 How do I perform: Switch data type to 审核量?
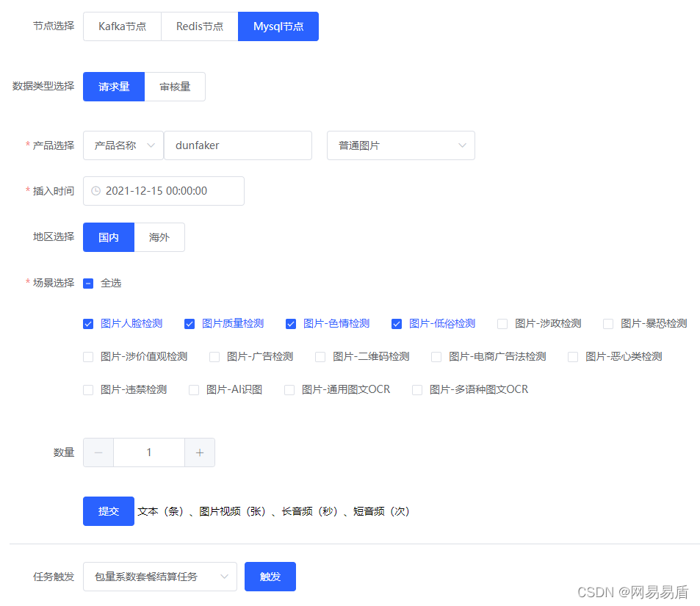coord(175,87)
